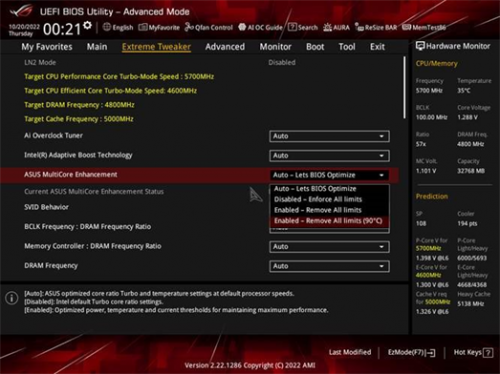The width and height of the screenshot is (500, 374).
Task: Launch MemTest86 from its icon
Action: click(406, 27)
